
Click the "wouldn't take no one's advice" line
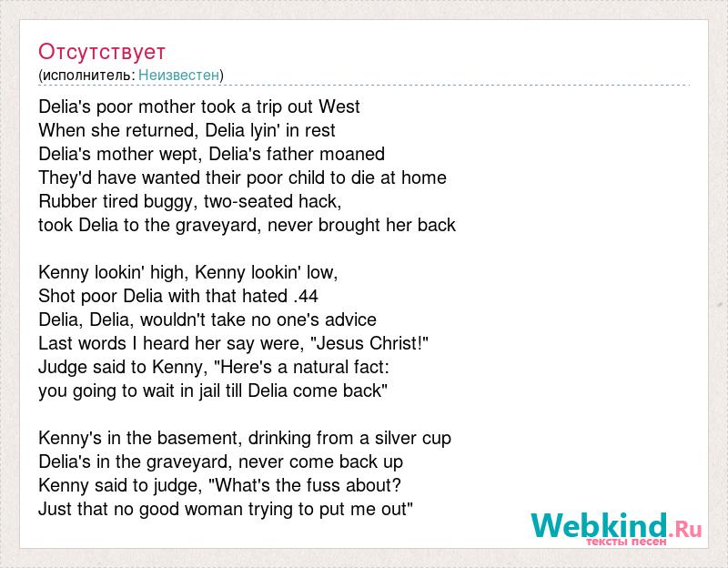[207, 320]
